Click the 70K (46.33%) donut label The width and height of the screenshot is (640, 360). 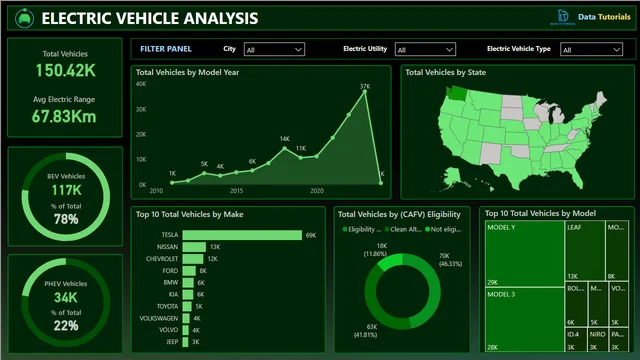point(450,260)
